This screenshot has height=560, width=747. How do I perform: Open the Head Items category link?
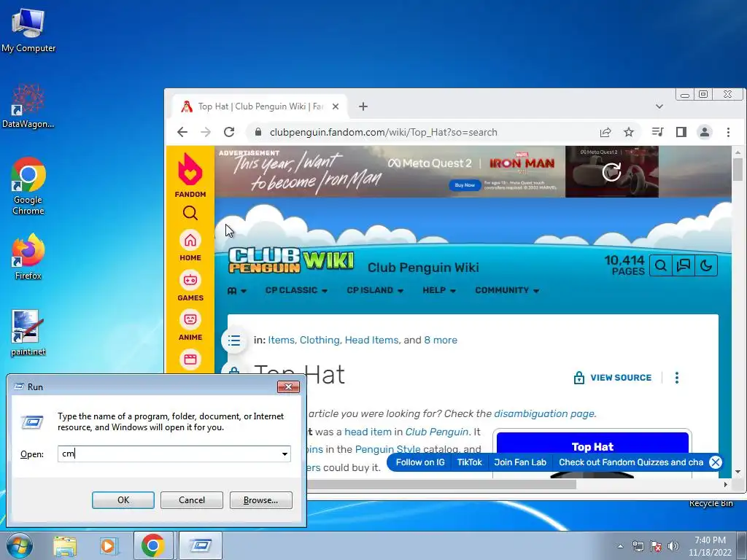click(x=372, y=340)
